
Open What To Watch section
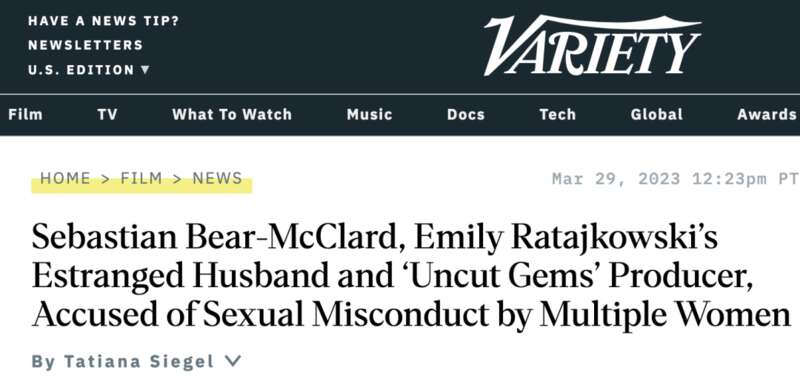tap(232, 114)
